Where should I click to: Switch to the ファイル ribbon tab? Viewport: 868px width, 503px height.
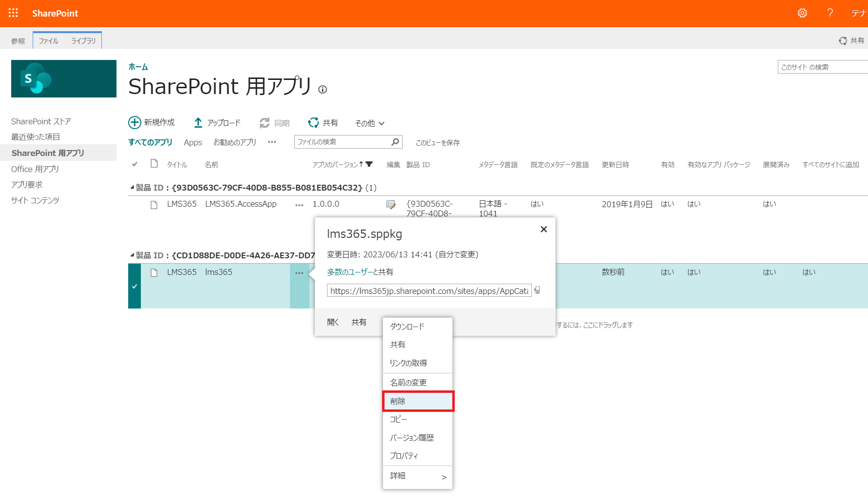[49, 41]
